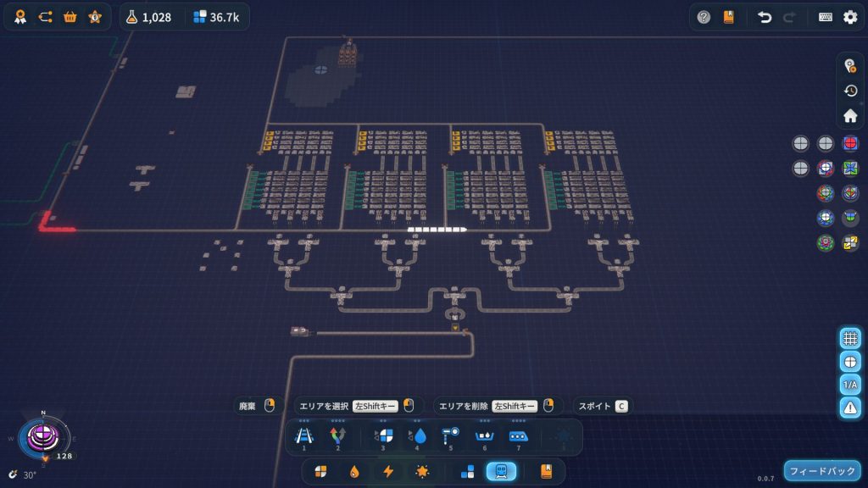Toggle the grid overlay button

tap(850, 338)
